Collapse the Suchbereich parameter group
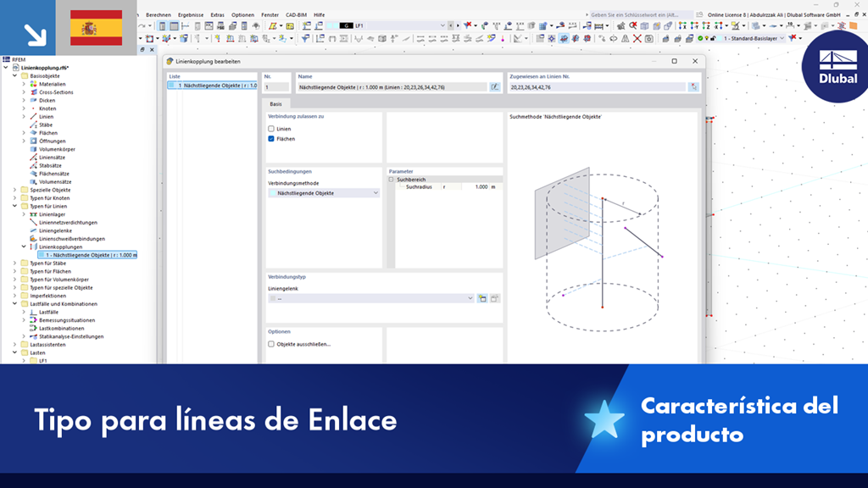868x488 pixels. [392, 180]
